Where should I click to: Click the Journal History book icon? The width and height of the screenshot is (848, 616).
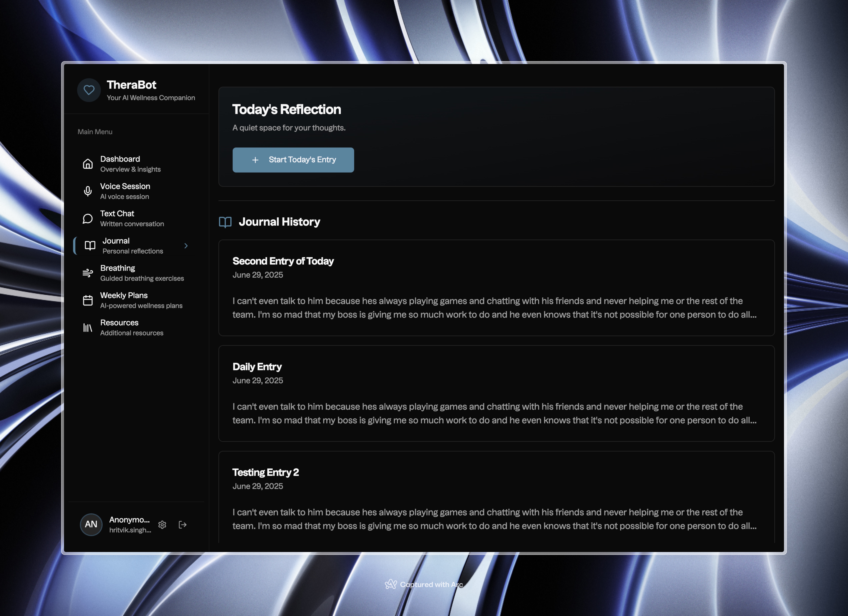[x=225, y=222]
